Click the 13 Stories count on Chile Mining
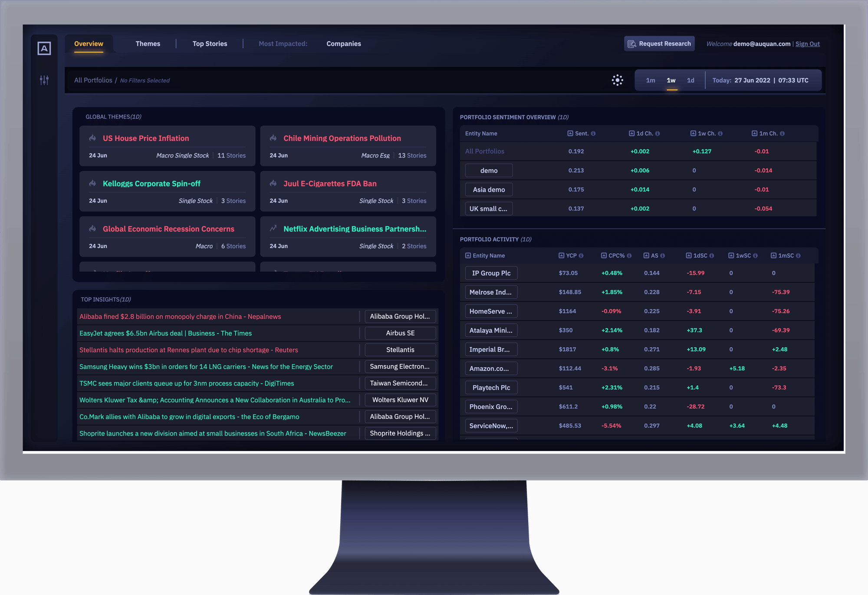The width and height of the screenshot is (868, 595). 412,155
